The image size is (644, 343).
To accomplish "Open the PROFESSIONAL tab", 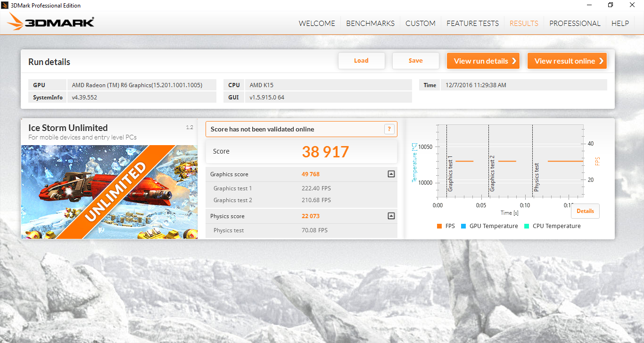I will pos(575,23).
